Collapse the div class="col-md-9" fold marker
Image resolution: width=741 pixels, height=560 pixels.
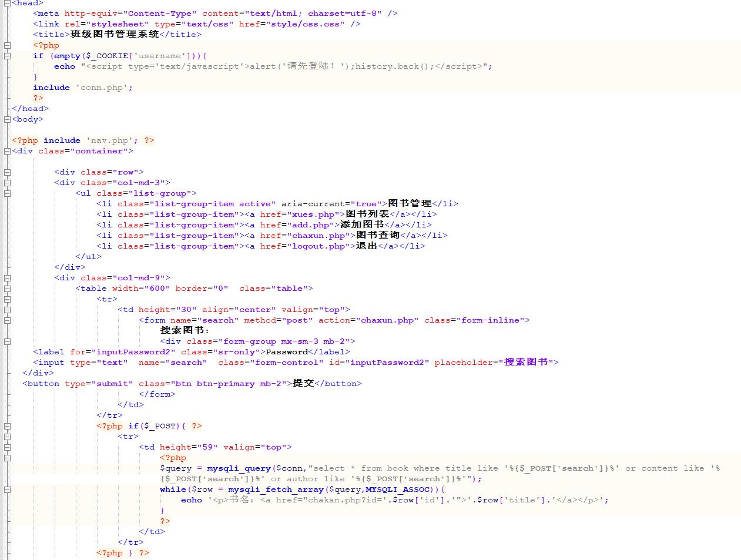[7, 278]
